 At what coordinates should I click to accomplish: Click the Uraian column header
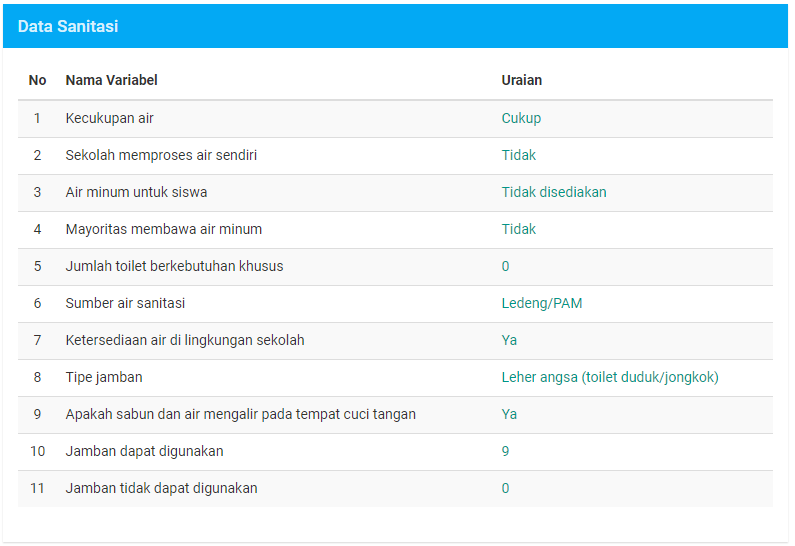click(x=521, y=80)
